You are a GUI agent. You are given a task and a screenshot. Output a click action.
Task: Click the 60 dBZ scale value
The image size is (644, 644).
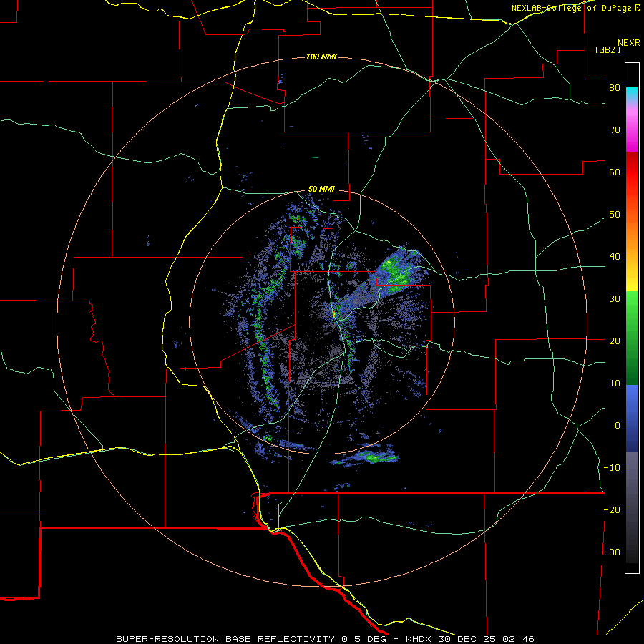tap(615, 172)
